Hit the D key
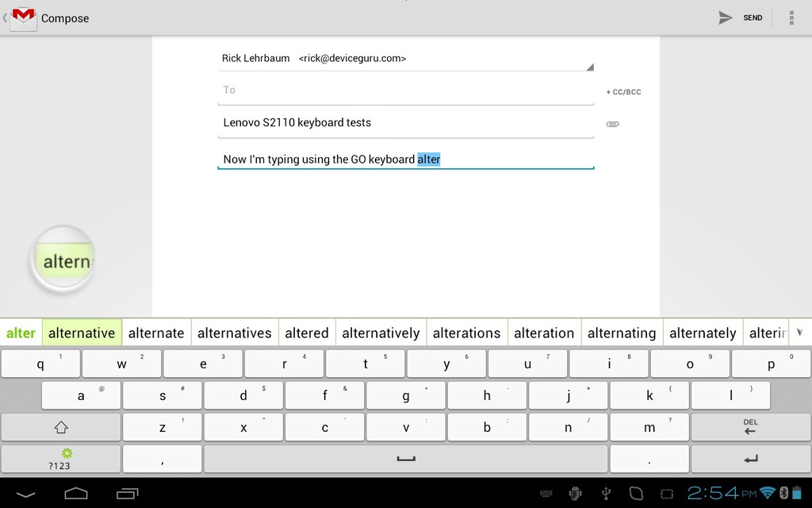812x508 pixels. click(x=243, y=395)
